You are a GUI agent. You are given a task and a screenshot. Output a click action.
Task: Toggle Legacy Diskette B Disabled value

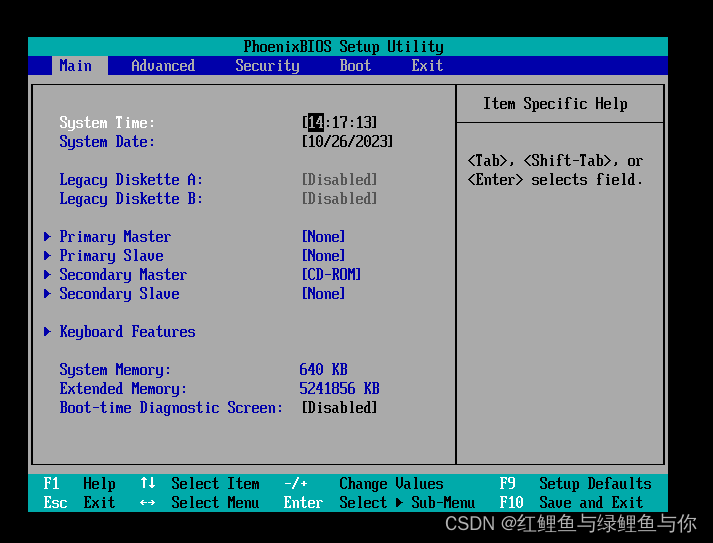click(339, 199)
